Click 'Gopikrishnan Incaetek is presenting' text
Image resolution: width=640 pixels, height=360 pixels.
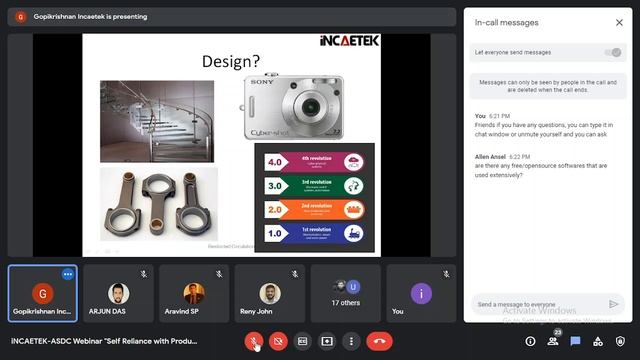(90, 17)
